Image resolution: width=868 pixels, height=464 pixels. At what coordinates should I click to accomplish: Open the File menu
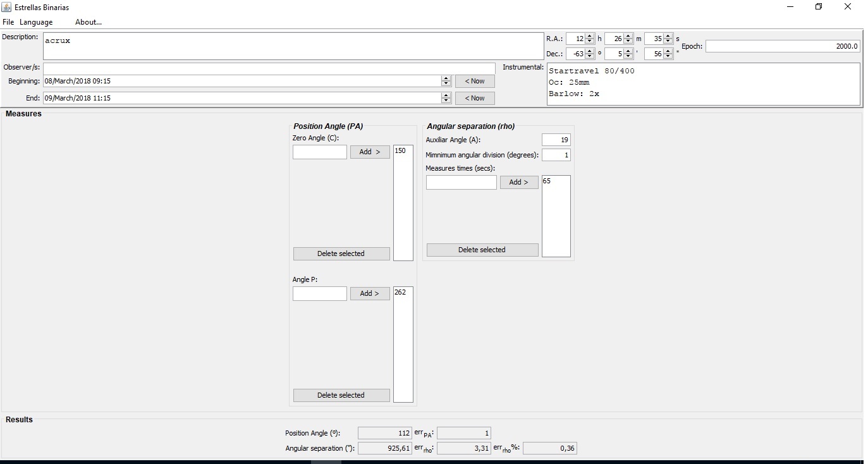(8, 22)
